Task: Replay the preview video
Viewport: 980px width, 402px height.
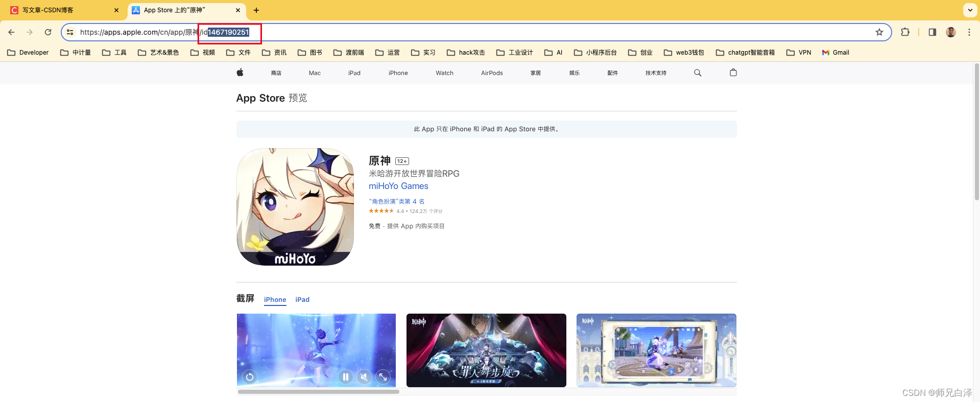Action: point(250,377)
